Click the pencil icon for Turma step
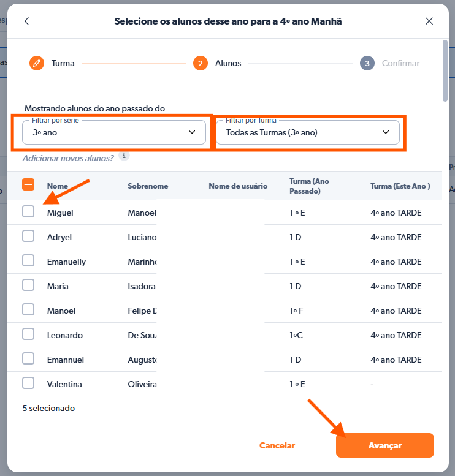Screen dimensions: 455x476 tap(37, 63)
